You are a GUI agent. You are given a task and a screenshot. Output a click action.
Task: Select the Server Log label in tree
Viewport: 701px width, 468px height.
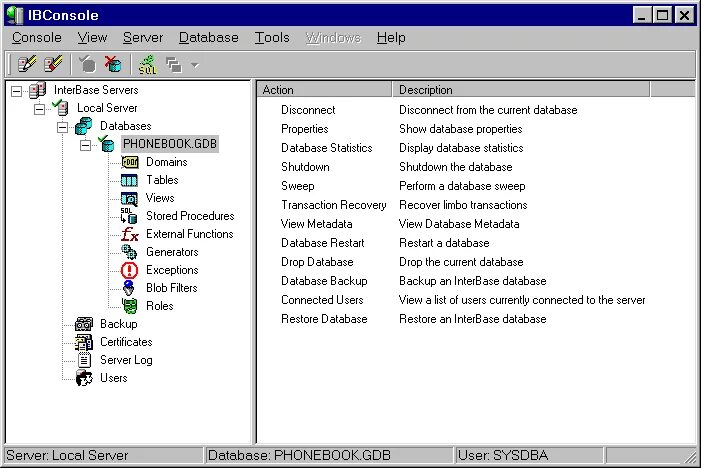click(126, 360)
